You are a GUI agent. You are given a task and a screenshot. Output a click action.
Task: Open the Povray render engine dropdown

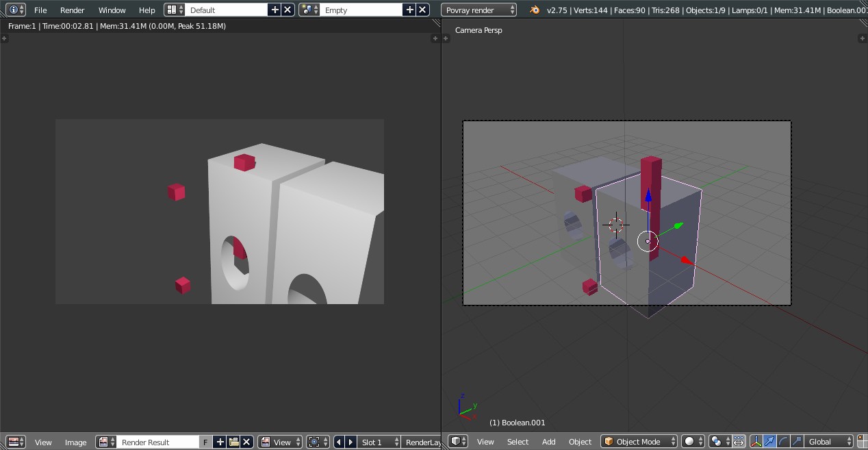click(x=479, y=10)
